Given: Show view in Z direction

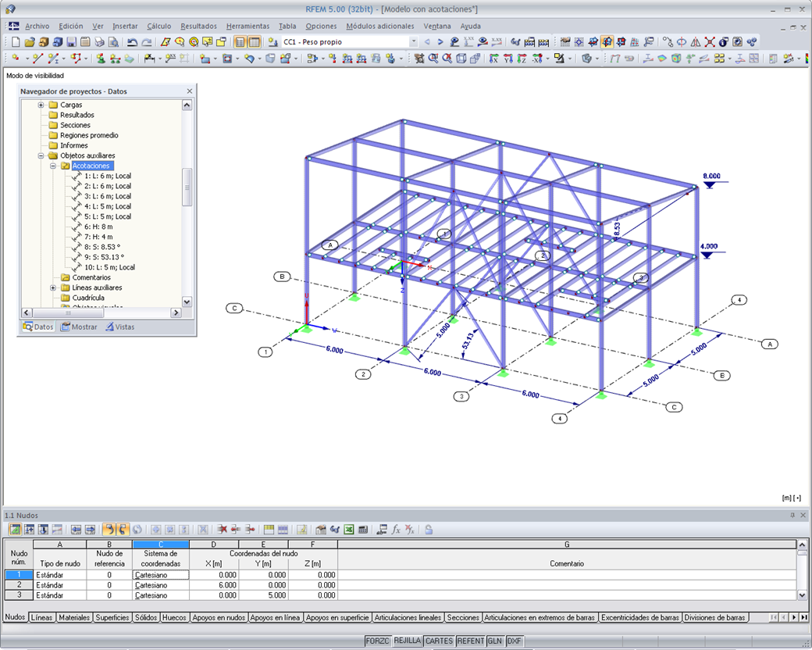Looking at the screenshot, I should point(522,59).
